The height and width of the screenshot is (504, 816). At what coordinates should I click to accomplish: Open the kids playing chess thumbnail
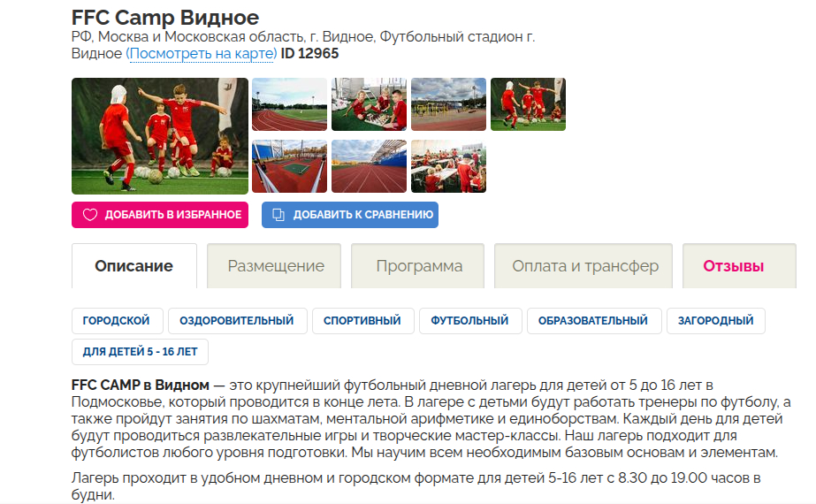click(369, 104)
